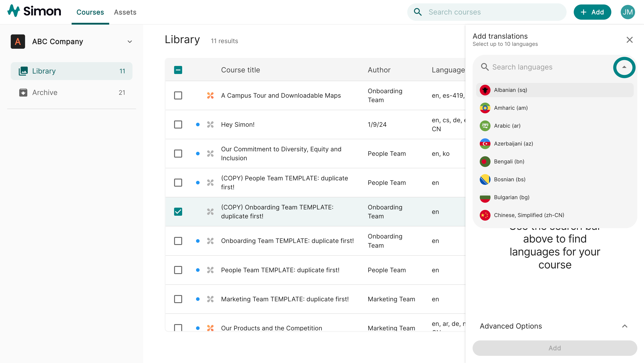Check the A Campus Tour and Downloadable Maps checkbox
644x363 pixels.
click(x=178, y=95)
